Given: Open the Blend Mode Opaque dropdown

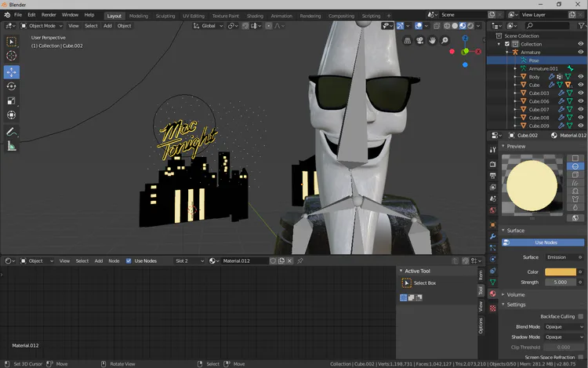Looking at the screenshot, I should click(x=564, y=326).
